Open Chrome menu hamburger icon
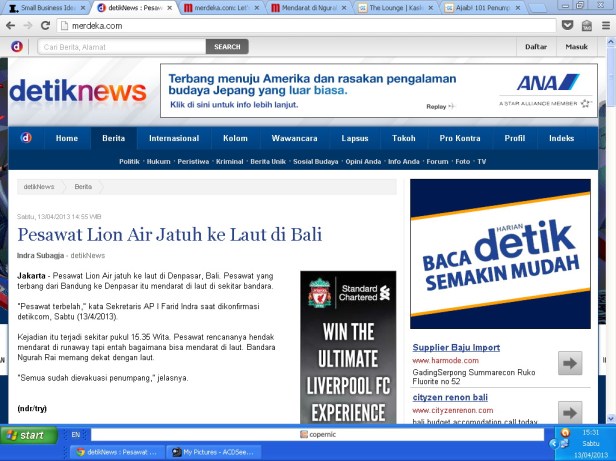Screen dimensions: 616x461 (x=604, y=25)
